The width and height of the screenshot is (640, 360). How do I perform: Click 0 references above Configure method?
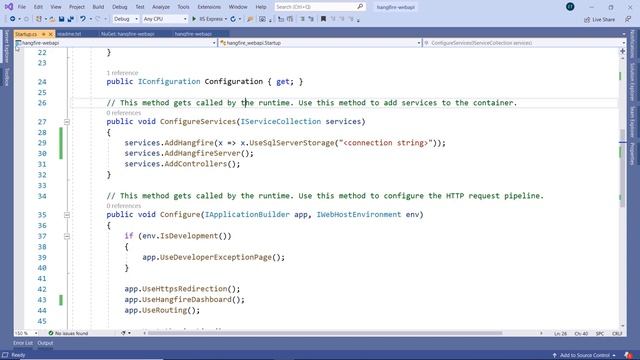pos(124,206)
